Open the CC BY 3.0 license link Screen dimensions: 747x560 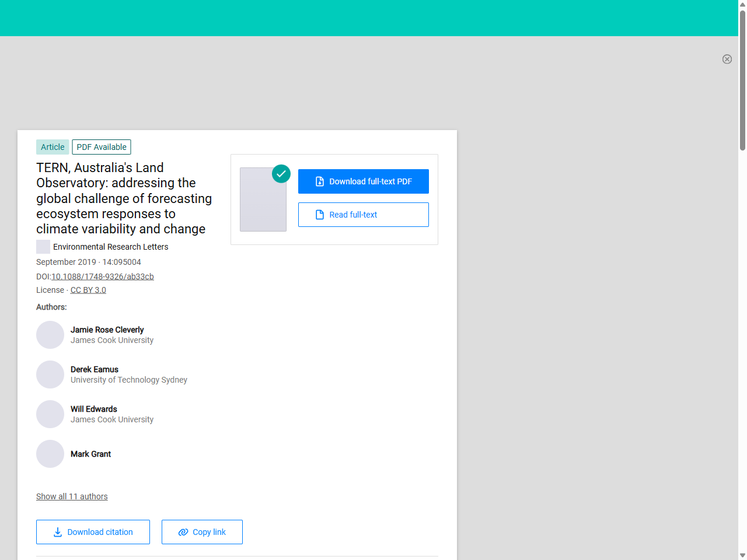pos(88,290)
